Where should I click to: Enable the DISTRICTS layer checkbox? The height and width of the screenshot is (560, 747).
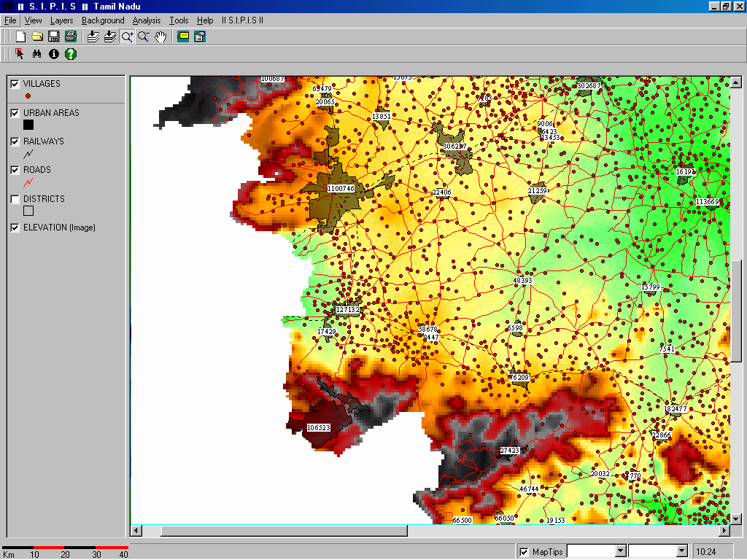(15, 199)
